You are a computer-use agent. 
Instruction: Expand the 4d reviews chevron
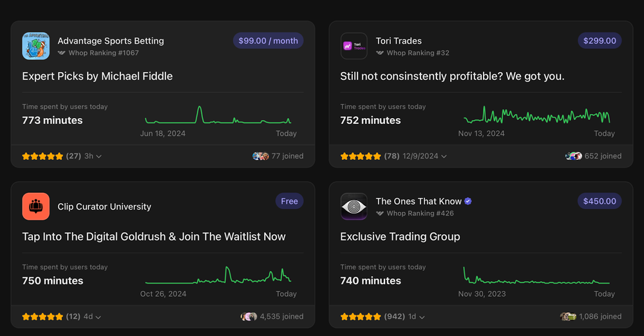pos(99,317)
